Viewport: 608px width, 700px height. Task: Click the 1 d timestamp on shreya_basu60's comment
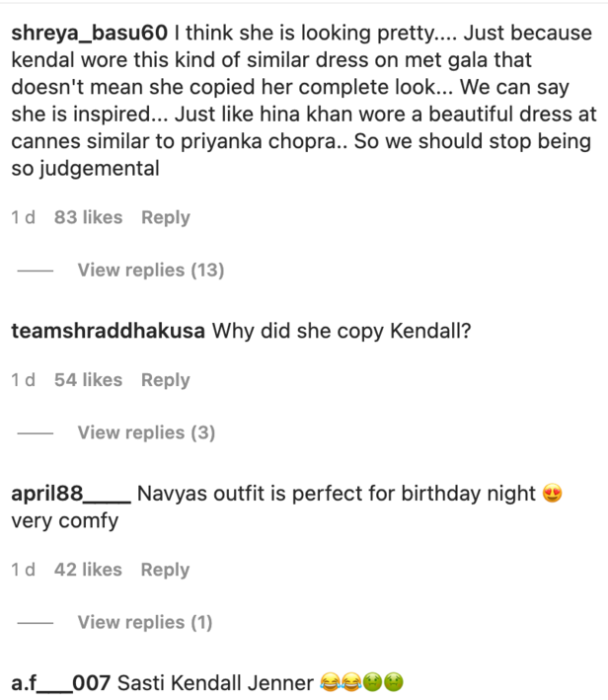[23, 217]
